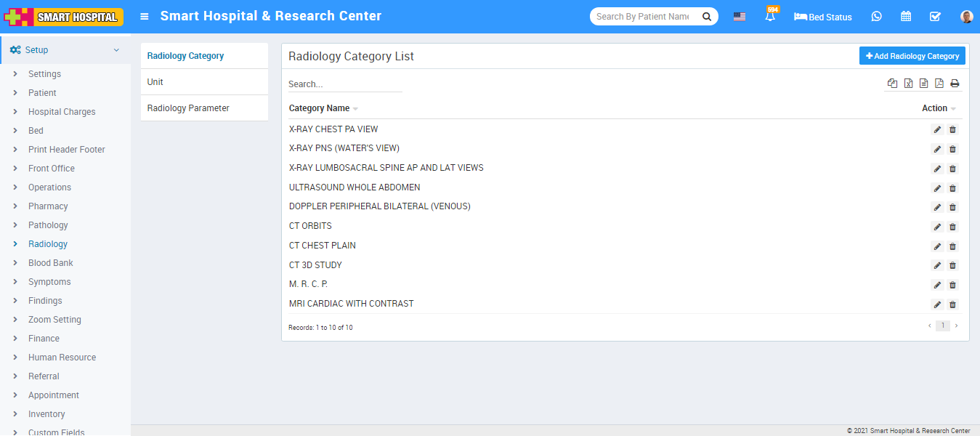Expand the Pharmacy setup item
The image size is (980, 436).
(48, 206)
